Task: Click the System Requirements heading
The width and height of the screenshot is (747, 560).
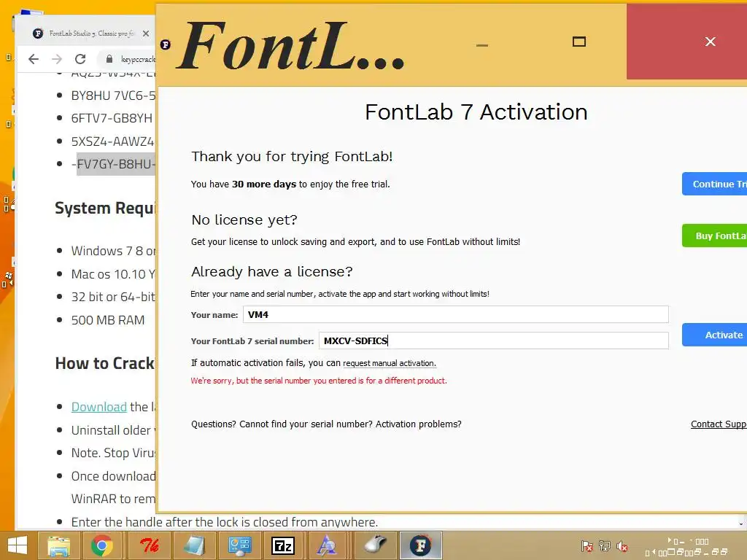Action: (105, 208)
